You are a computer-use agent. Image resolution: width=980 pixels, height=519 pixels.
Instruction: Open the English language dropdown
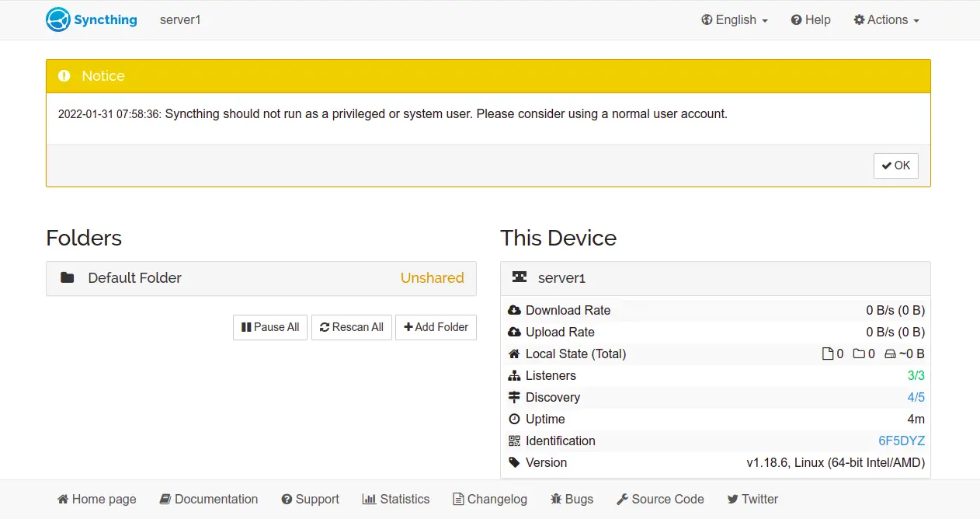click(734, 20)
